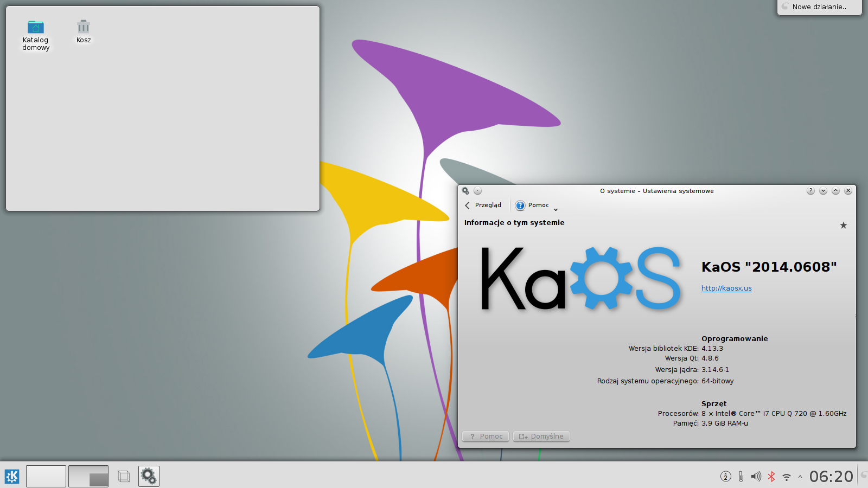The height and width of the screenshot is (488, 868).
Task: Open the KDE application launcher menu
Action: pos(12,476)
